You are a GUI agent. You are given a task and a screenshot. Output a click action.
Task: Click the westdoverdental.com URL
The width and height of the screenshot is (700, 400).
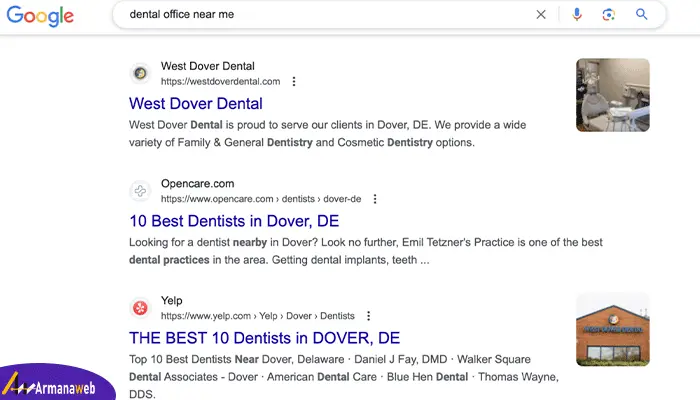point(221,82)
